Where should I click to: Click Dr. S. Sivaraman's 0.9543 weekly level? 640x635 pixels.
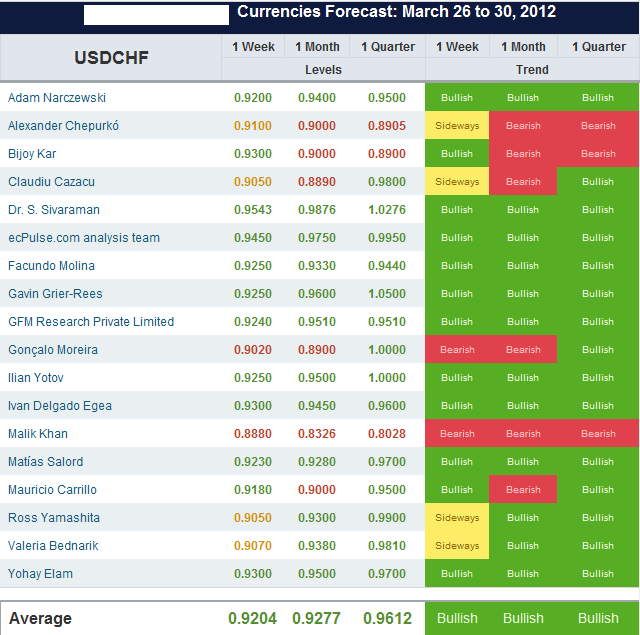pos(253,210)
